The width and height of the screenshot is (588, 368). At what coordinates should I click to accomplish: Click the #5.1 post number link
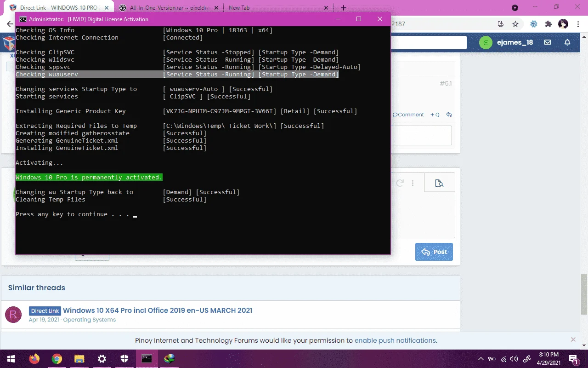click(446, 83)
